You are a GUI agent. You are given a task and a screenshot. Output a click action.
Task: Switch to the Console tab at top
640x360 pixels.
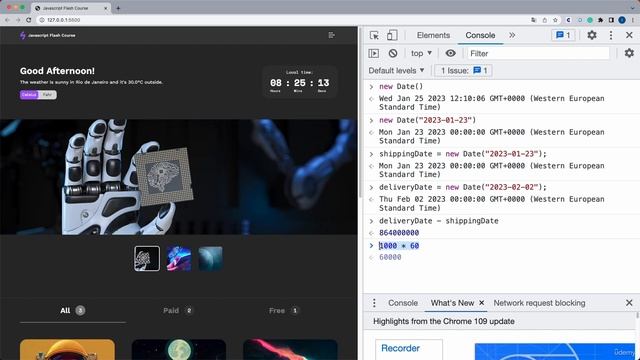point(480,36)
